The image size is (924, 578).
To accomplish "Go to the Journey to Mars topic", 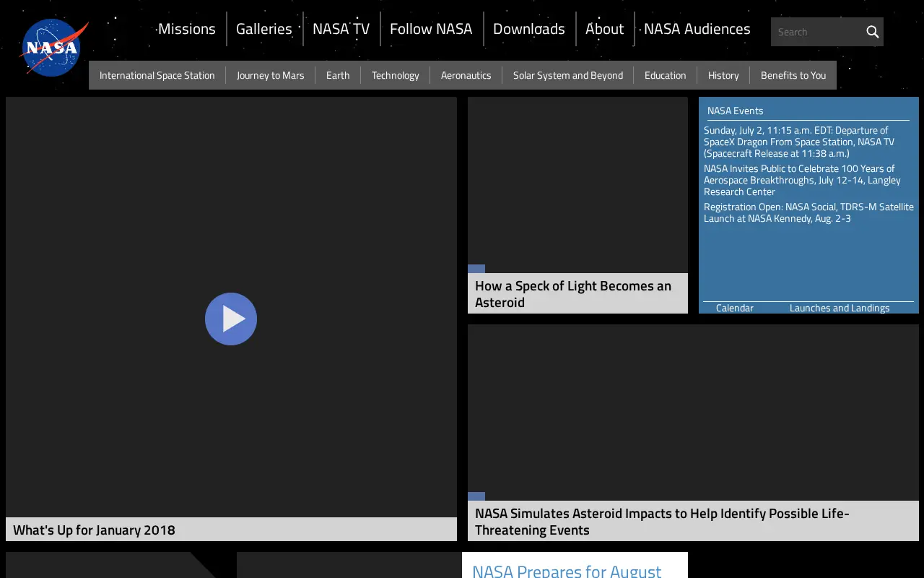I will (271, 75).
